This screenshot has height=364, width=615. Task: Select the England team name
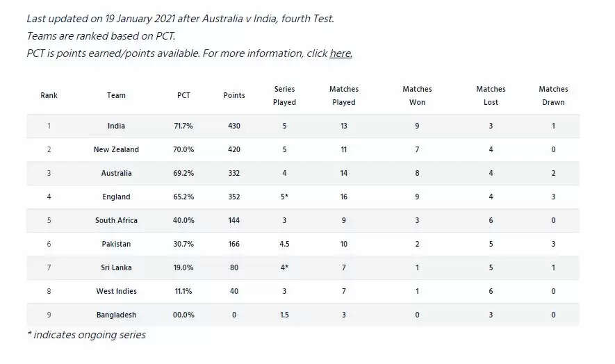click(x=116, y=197)
